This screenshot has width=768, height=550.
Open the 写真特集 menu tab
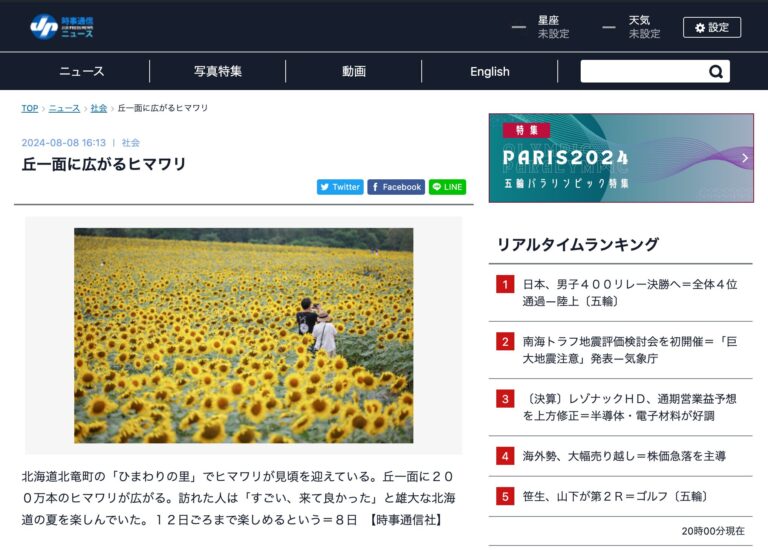pos(218,72)
